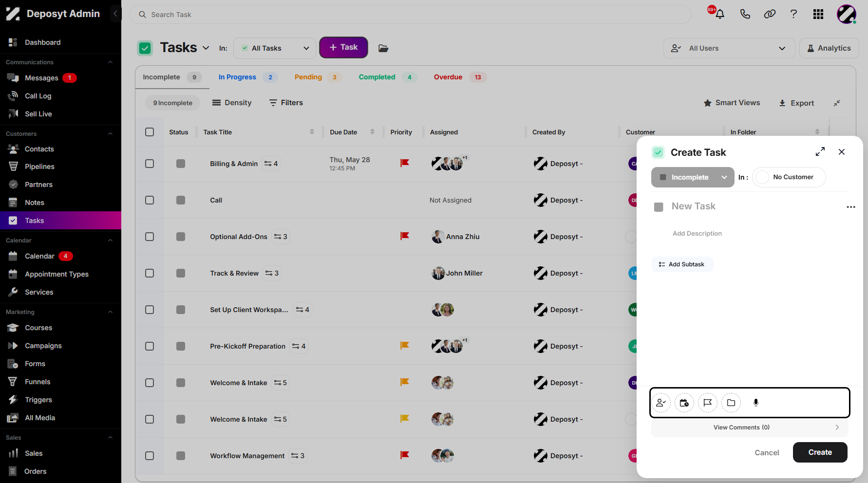868x483 pixels.
Task: Check the Billing & Admin row checkbox
Action: tap(150, 164)
